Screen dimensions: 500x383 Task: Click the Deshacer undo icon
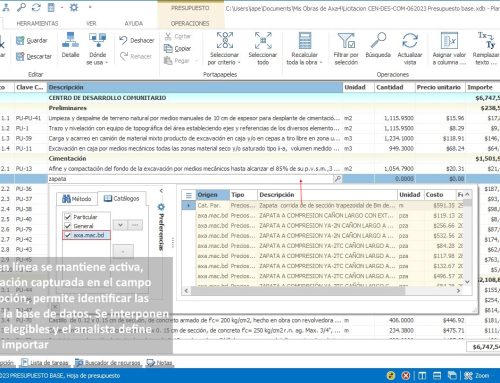(123, 40)
